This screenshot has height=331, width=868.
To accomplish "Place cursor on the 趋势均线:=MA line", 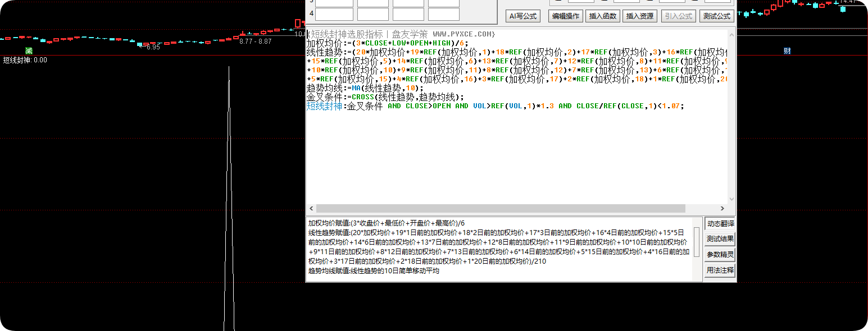I will click(x=365, y=88).
